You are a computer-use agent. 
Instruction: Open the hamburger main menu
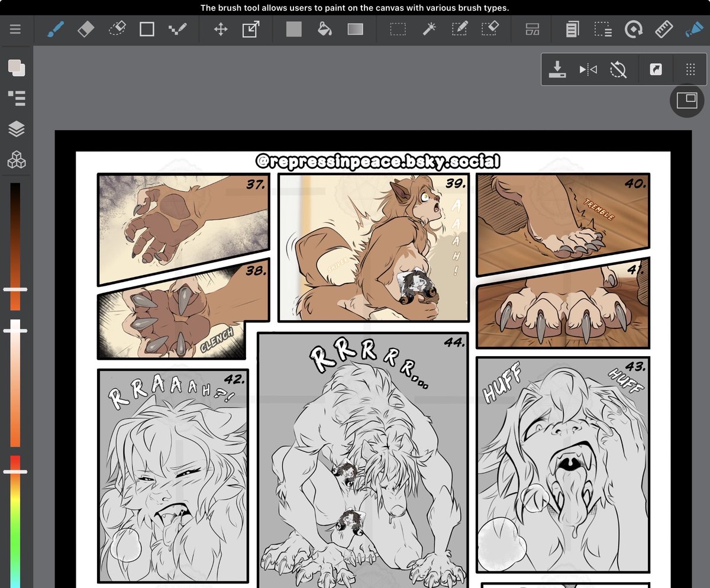(x=15, y=29)
